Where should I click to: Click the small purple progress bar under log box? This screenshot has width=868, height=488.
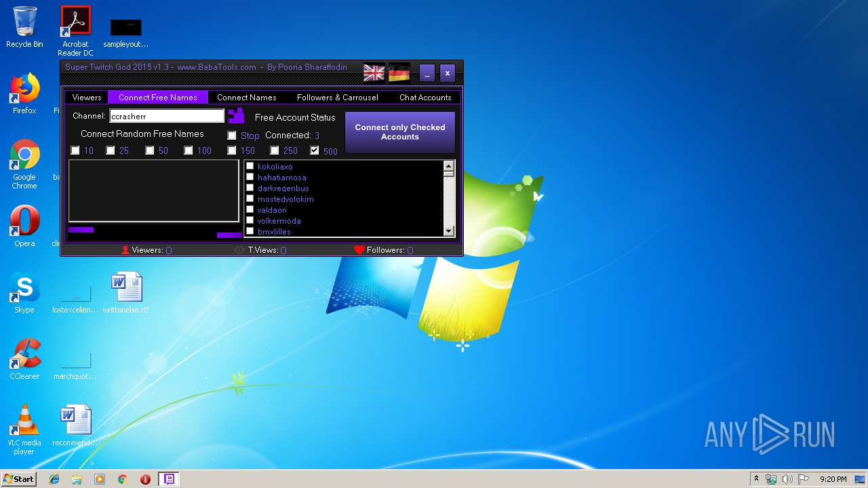click(x=81, y=230)
